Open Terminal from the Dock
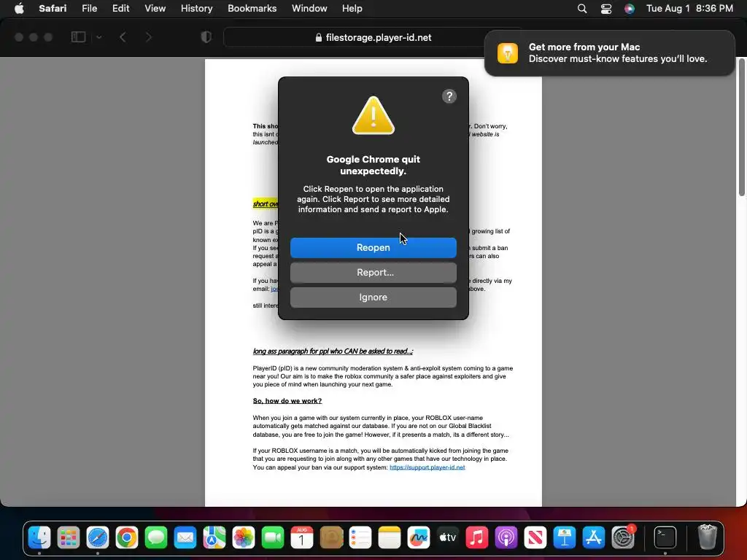 [665, 537]
